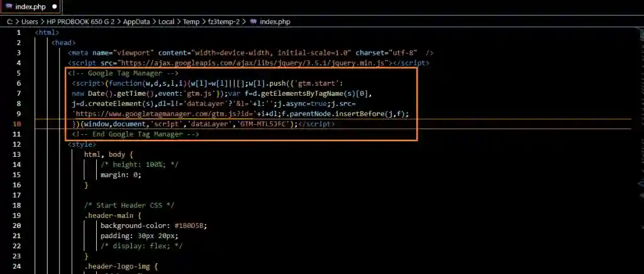The image size is (644, 274).
Task: Select line number 10 in the gutter
Action: pos(17,124)
